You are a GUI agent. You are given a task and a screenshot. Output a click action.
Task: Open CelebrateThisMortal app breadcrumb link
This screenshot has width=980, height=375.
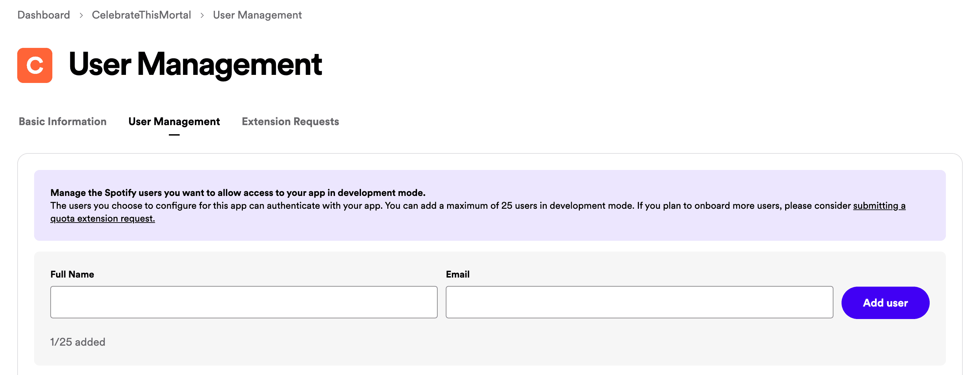click(141, 15)
